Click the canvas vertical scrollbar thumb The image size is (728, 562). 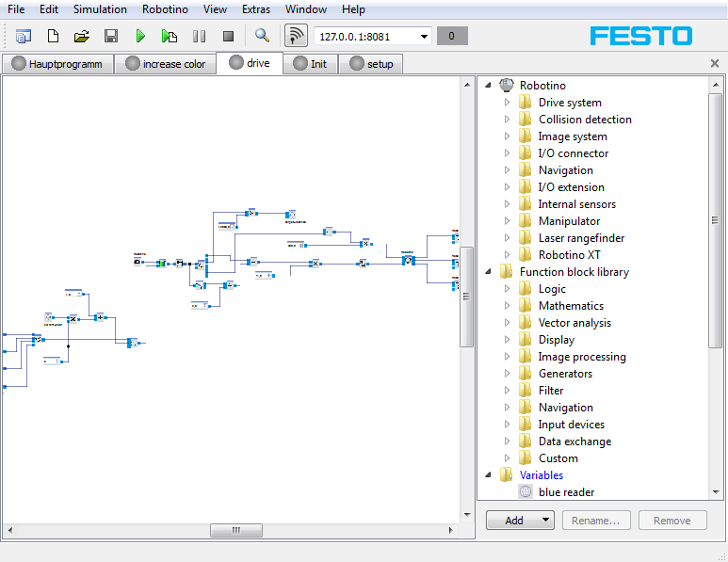point(466,297)
